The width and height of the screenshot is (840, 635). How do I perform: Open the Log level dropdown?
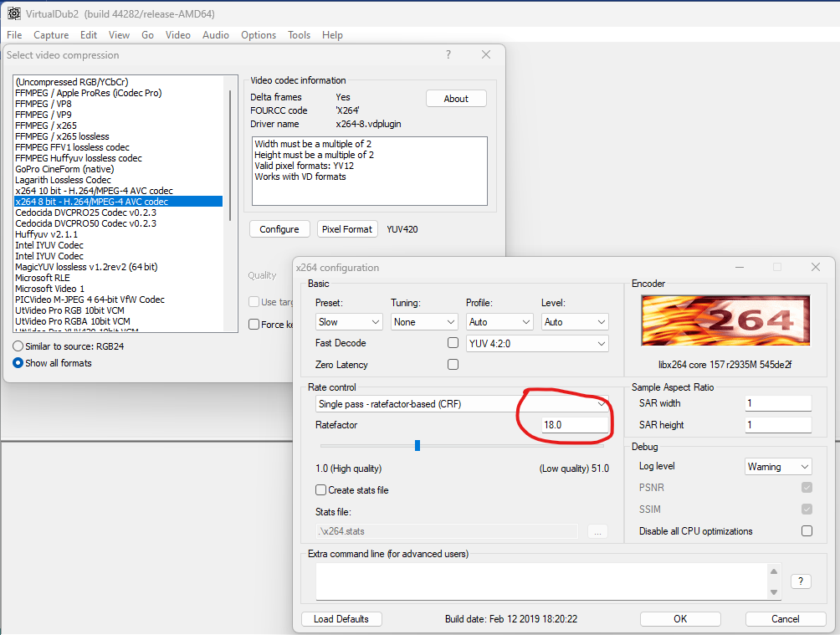click(x=778, y=467)
